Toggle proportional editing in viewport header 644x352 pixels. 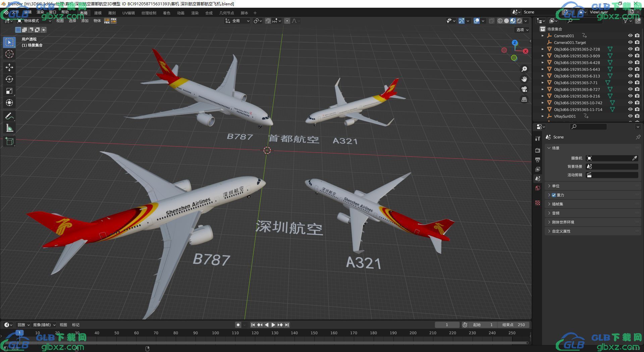point(287,21)
